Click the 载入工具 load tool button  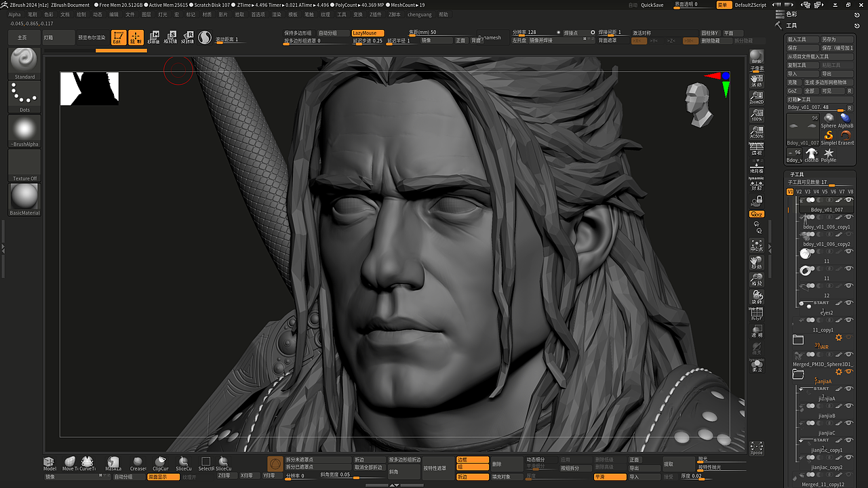pos(803,40)
